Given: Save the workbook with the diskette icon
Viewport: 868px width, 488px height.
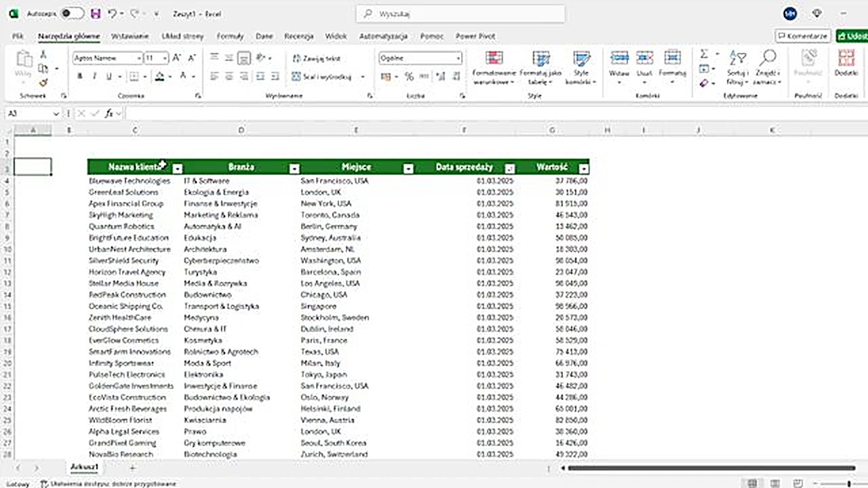Looking at the screenshot, I should (x=95, y=14).
